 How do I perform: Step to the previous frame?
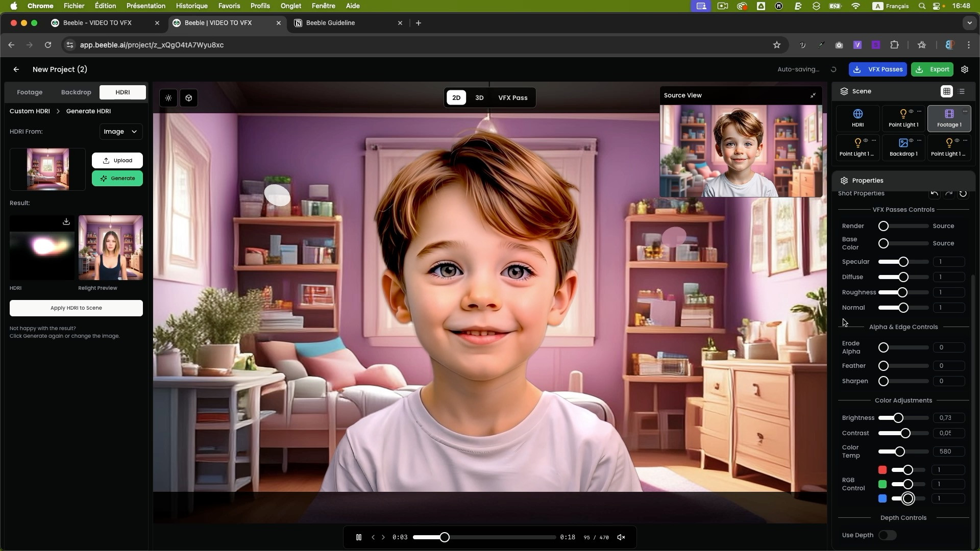click(x=373, y=537)
